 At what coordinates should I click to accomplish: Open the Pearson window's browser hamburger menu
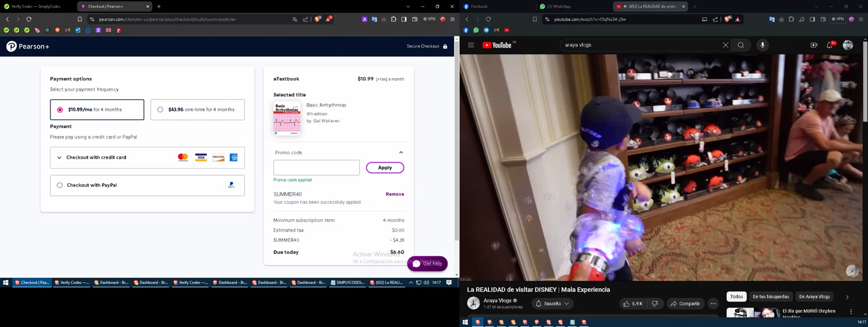(453, 19)
